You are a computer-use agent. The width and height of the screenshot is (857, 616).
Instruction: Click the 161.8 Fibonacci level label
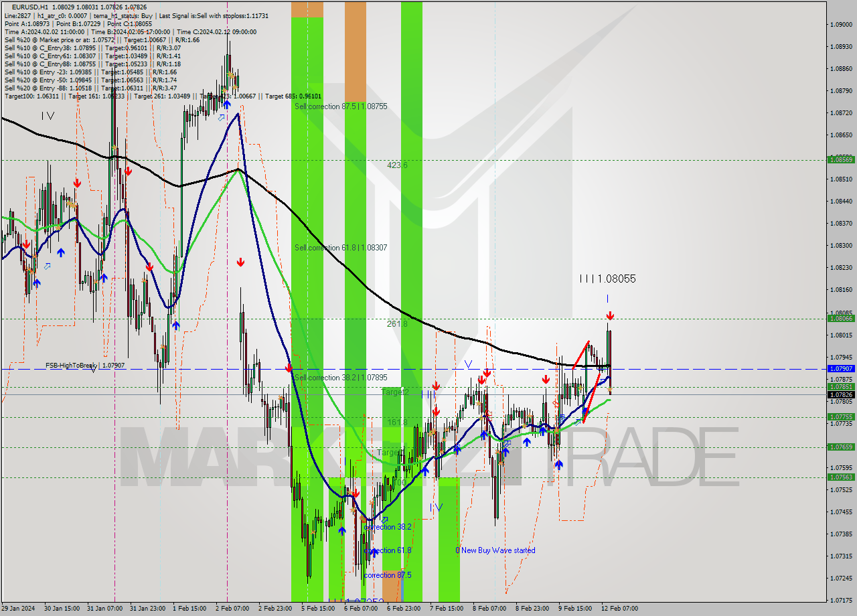(397, 422)
